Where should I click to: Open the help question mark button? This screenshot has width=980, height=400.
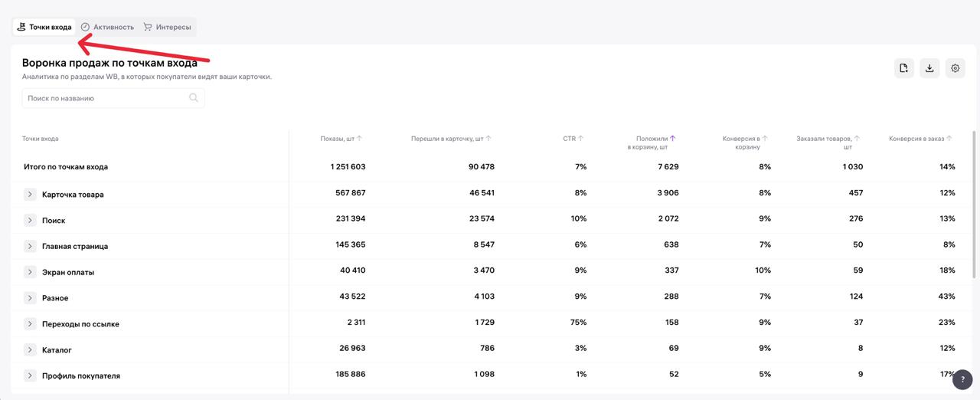[x=962, y=379]
